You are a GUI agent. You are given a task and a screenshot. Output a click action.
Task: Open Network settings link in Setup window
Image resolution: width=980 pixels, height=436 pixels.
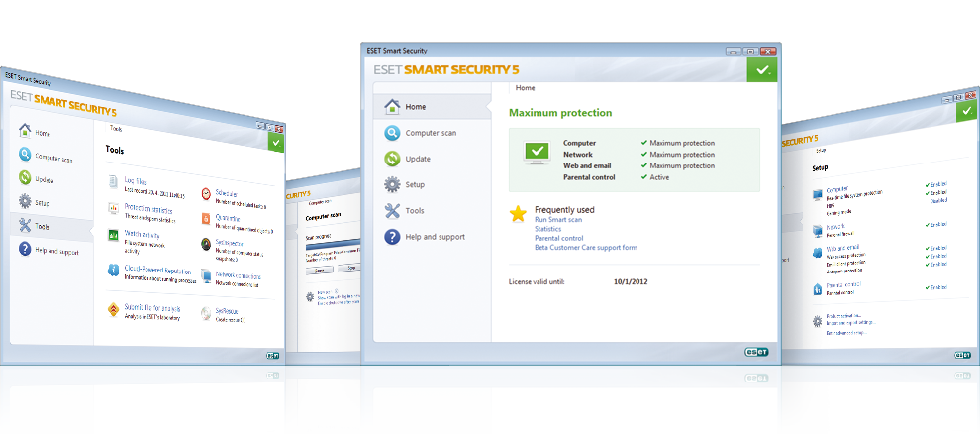[x=835, y=226]
